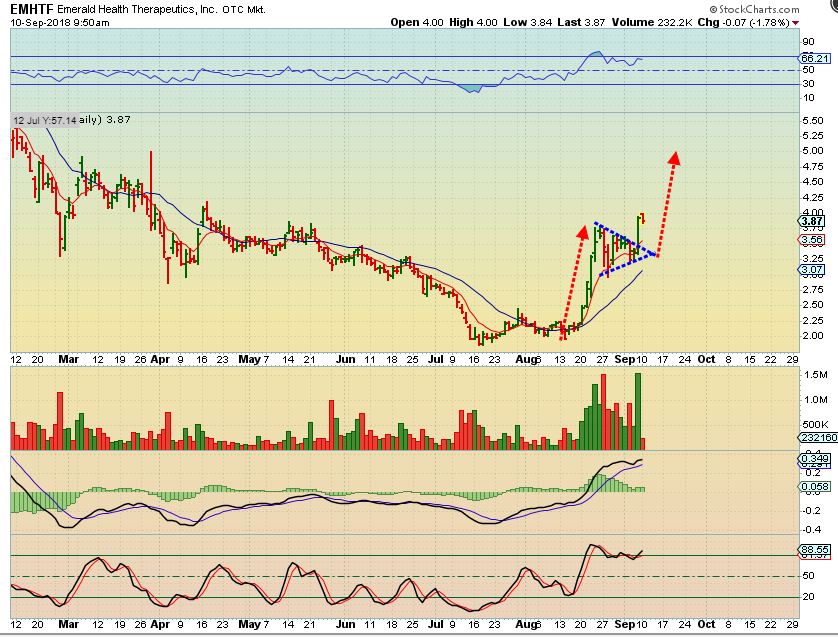Screen dimensions: 838x637
Task: Click the 4.75 price axis value
Action: click(x=812, y=167)
